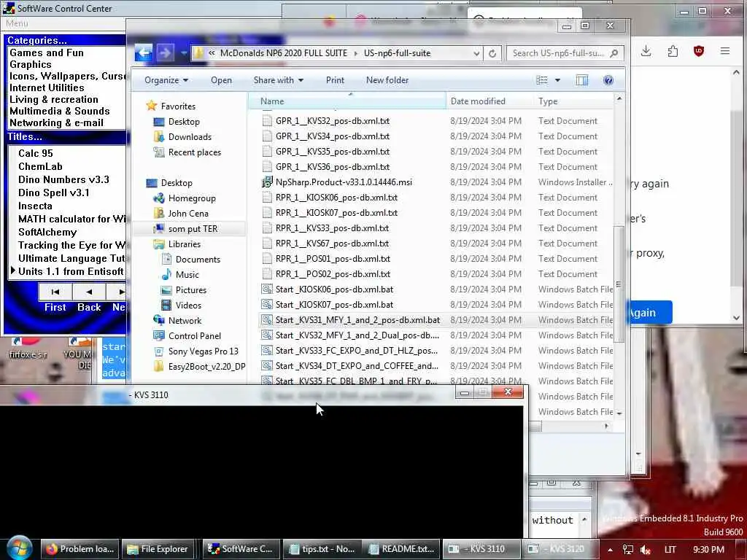Select Homegroup in navigation pane
Screen dimensions: 747x560
(192, 198)
